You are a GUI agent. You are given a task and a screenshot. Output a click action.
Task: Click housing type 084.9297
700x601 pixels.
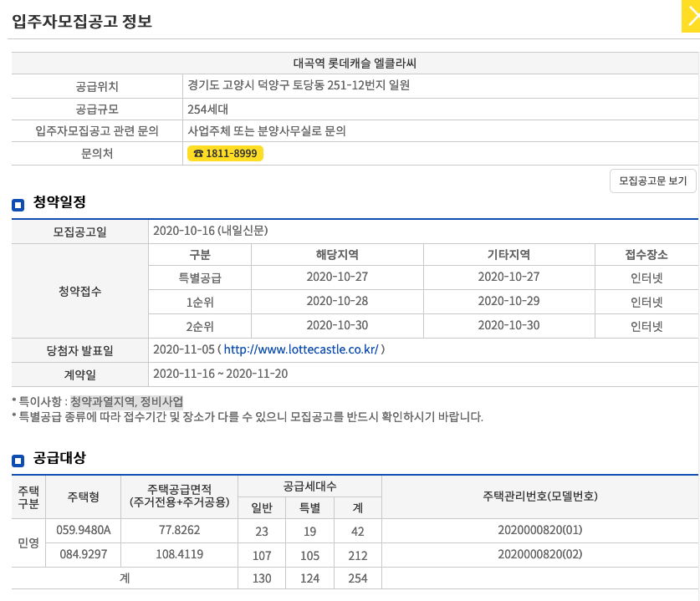click(x=83, y=554)
